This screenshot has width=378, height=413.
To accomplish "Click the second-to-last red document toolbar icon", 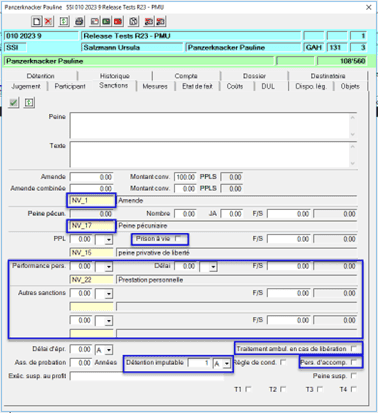I will click(149, 21).
